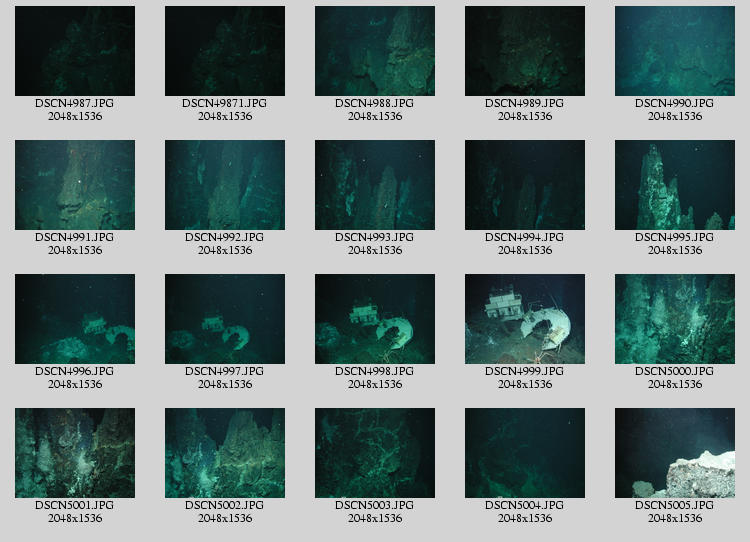
Task: Select the DSCN4993.JPG caption text
Action: coord(375,237)
